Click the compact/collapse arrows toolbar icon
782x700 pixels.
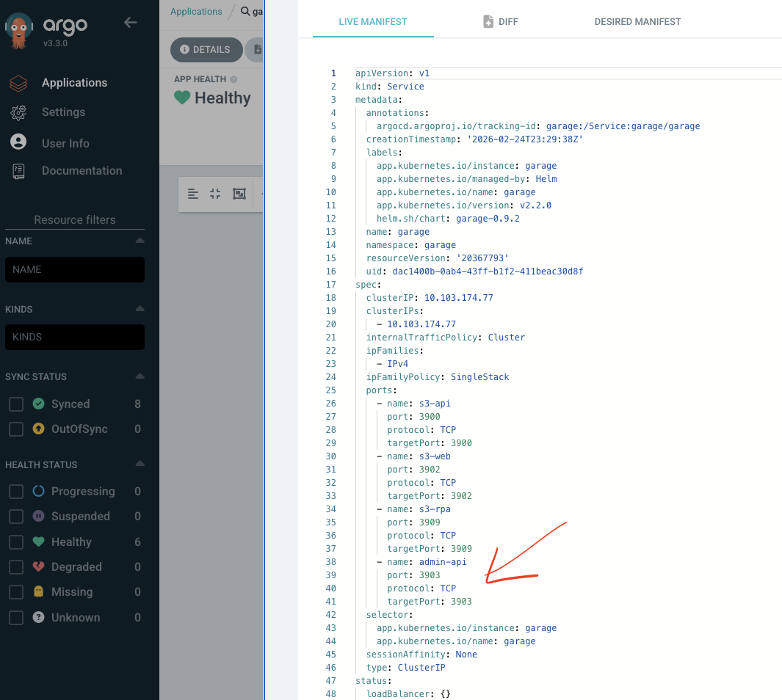(215, 194)
